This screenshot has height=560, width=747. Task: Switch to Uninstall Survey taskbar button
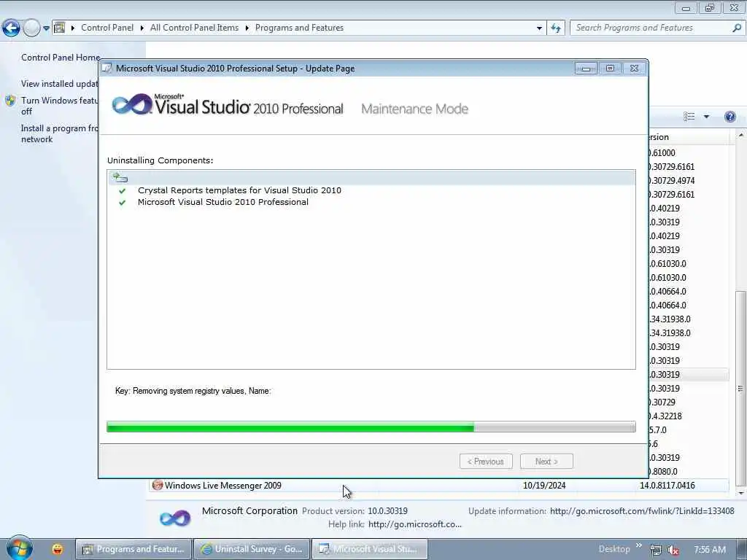tap(252, 549)
